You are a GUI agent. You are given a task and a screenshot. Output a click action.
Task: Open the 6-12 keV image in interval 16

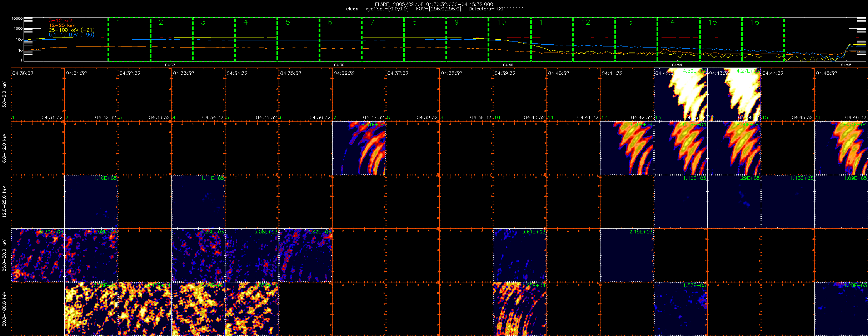click(841, 148)
